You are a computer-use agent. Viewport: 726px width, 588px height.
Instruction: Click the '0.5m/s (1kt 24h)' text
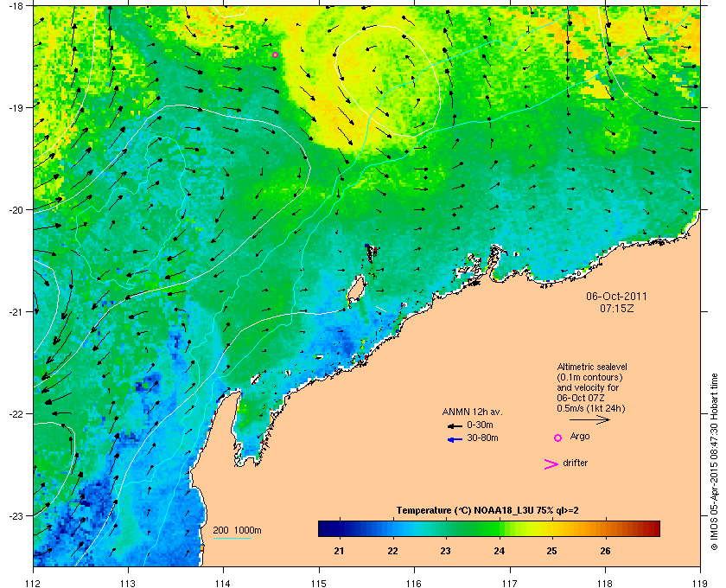(591, 408)
